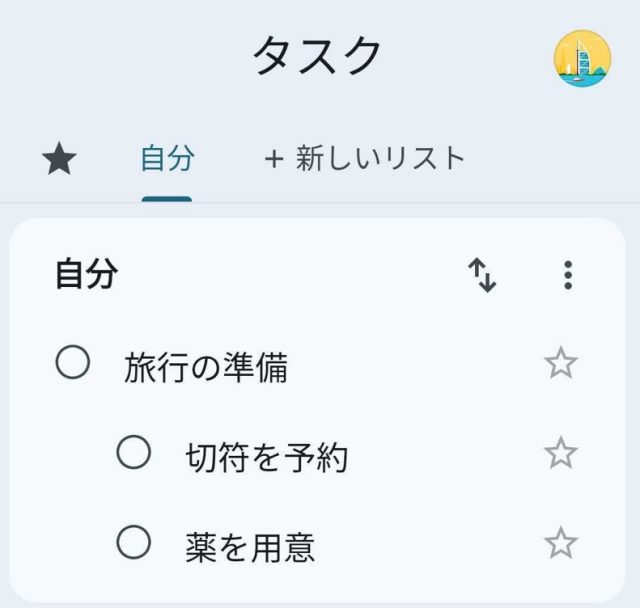640x608 pixels.
Task: Open the starred tasks tab
Action: (59, 159)
